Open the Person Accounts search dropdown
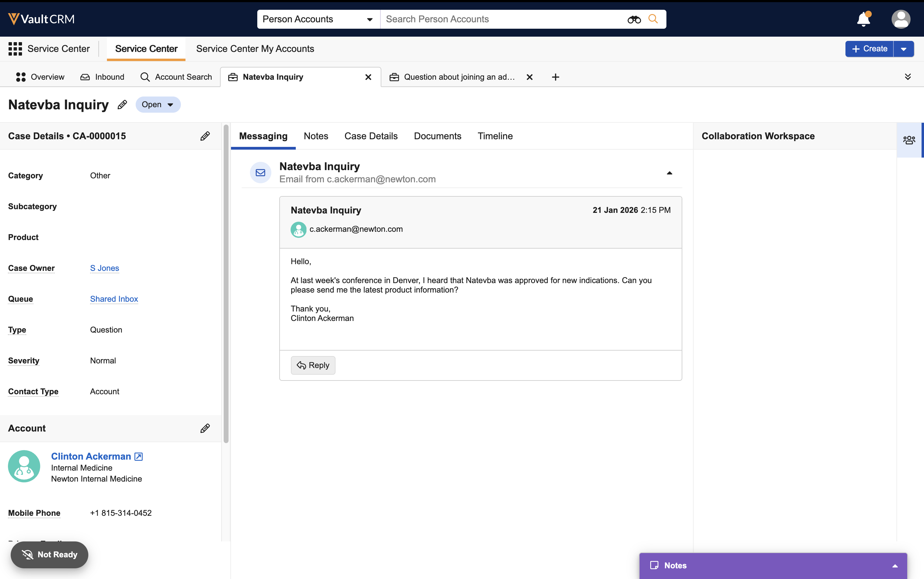The image size is (924, 579). pyautogui.click(x=318, y=19)
